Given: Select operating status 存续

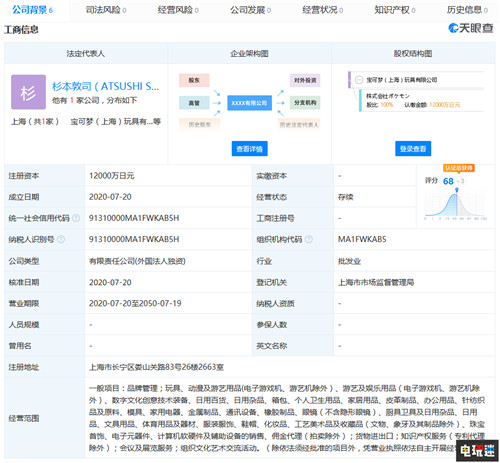Looking at the screenshot, I should click(345, 197).
